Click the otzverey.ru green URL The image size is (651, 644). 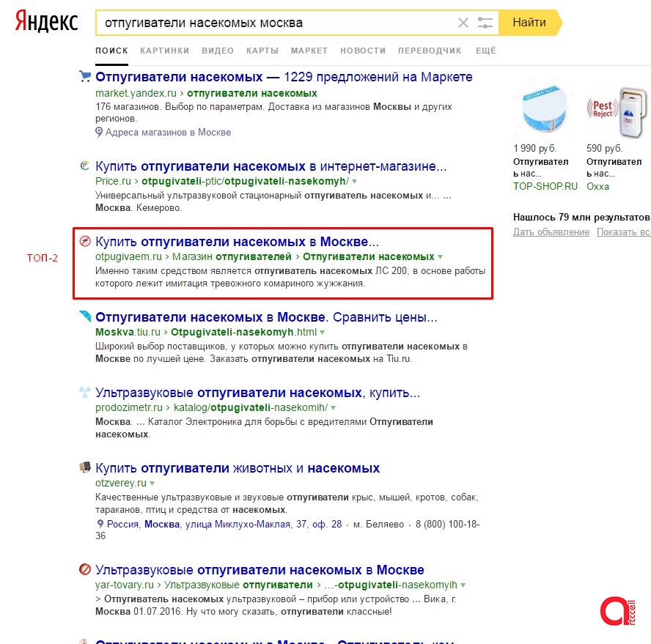tap(121, 484)
